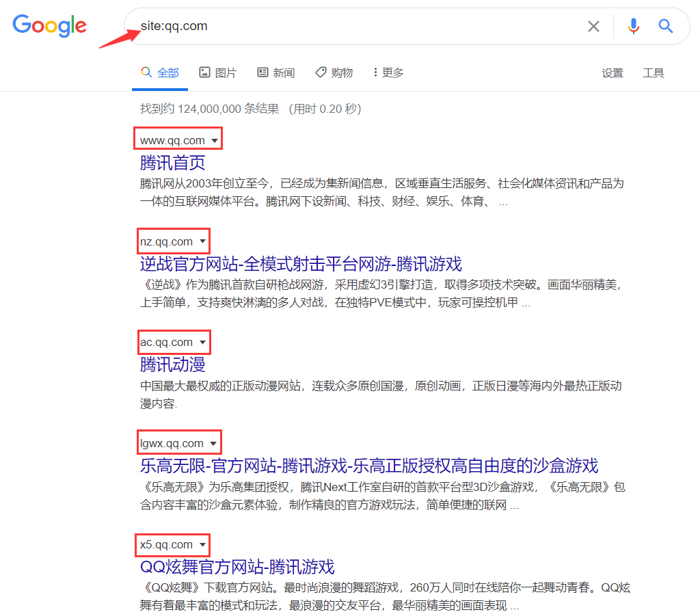700x612 pixels.
Task: Expand dropdown arrow next to www.qq.com
Action: pyautogui.click(x=215, y=141)
